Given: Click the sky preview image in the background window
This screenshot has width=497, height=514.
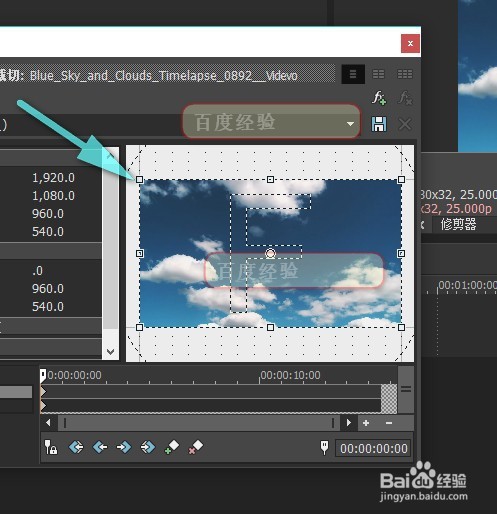Looking at the screenshot, I should (477, 76).
